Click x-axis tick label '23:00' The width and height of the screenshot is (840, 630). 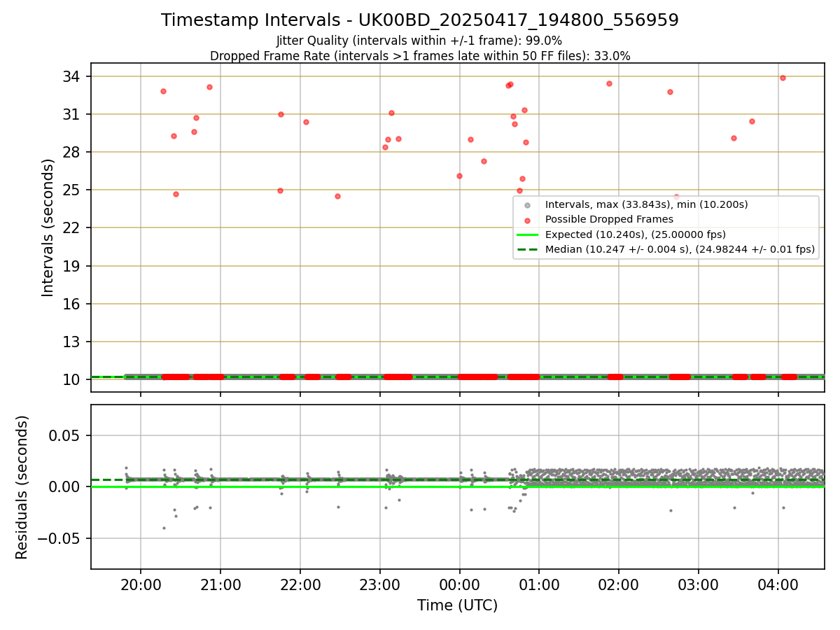[380, 584]
